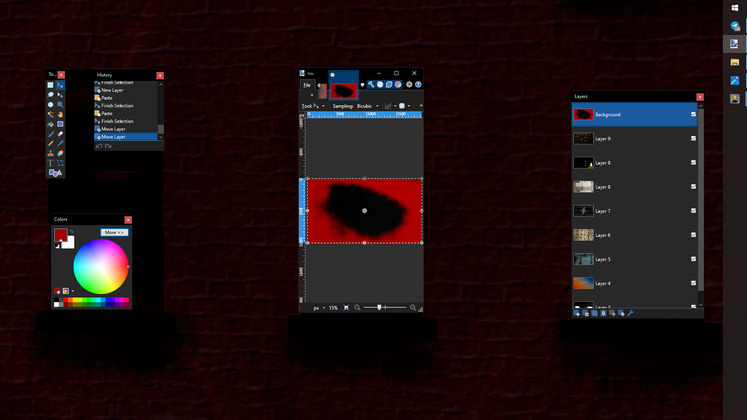Select the Shapes tool
747x420 pixels.
[x=55, y=173]
